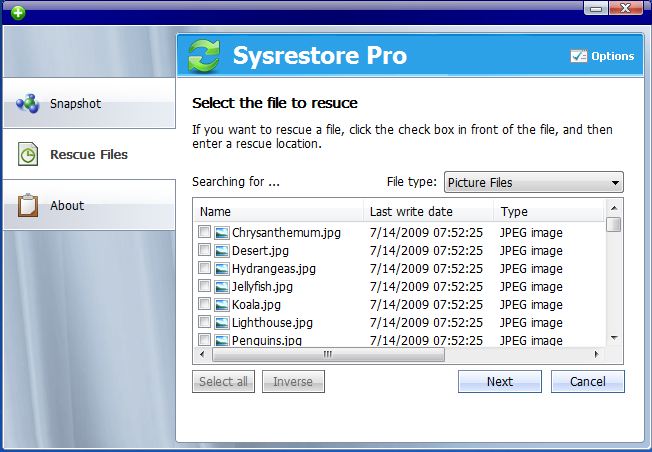Viewport: 652px width, 452px height.
Task: Open the About section
Action: [89, 205]
